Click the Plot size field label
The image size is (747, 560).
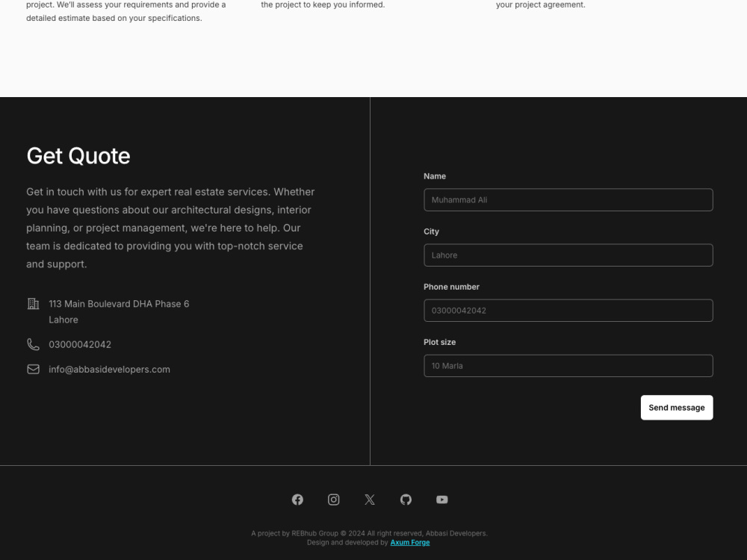coord(439,342)
